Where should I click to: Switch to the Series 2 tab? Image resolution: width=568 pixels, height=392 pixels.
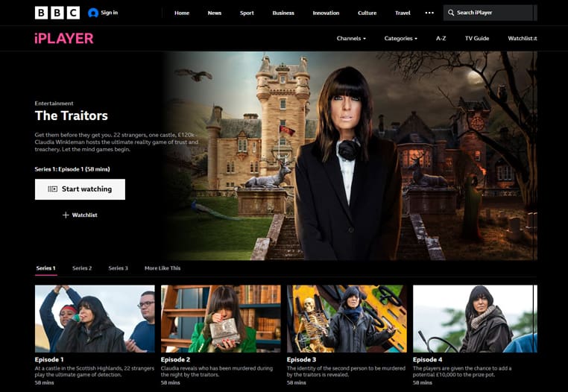coord(82,268)
